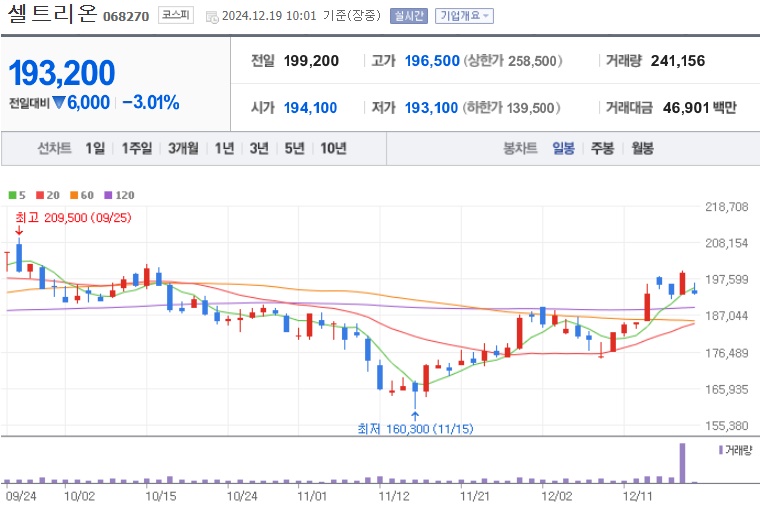The width and height of the screenshot is (760, 510).
Task: Click the 상한가 258,500 text
Action: click(513, 61)
